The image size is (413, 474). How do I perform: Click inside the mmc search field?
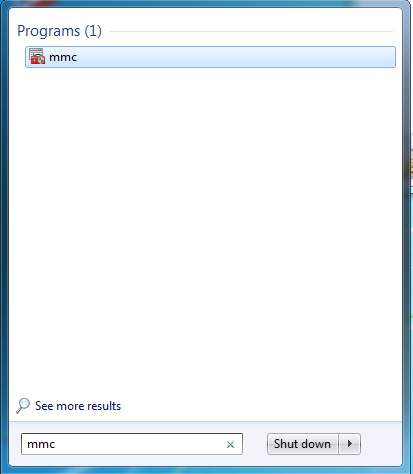point(132,444)
